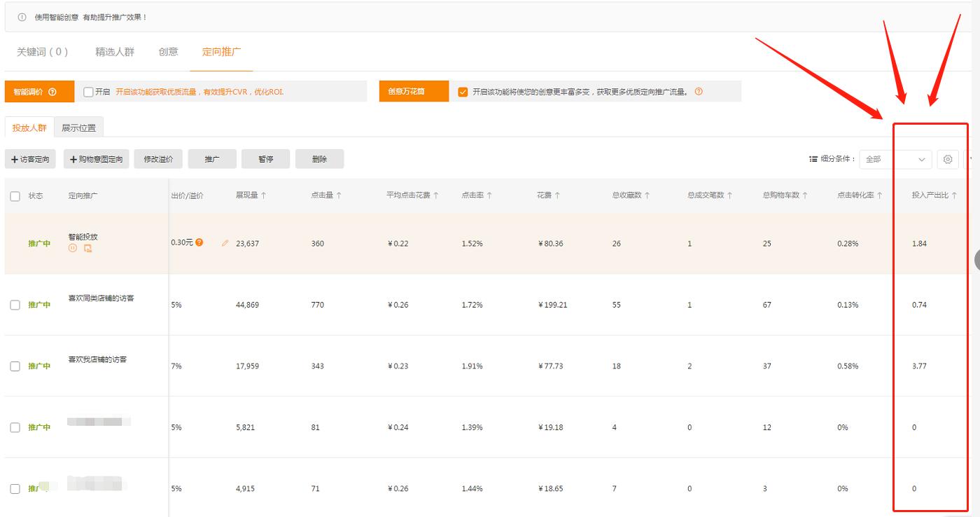Sort by 展现量 using its arrow

click(x=264, y=195)
